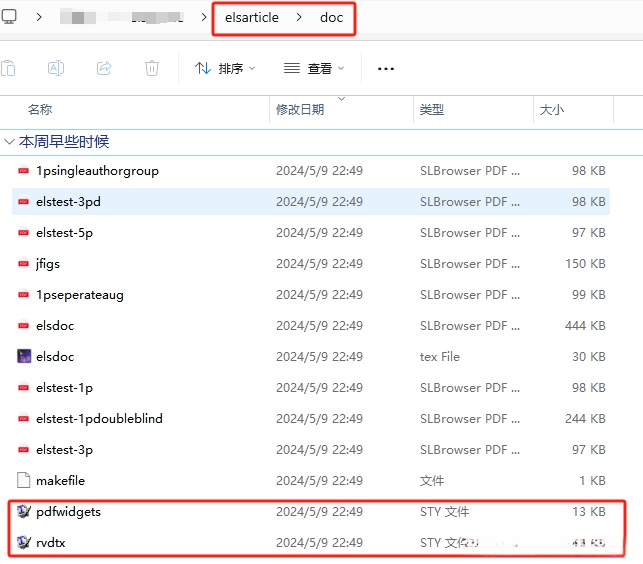This screenshot has width=643, height=564.
Task: Click tex File type cell
Action: click(440, 356)
